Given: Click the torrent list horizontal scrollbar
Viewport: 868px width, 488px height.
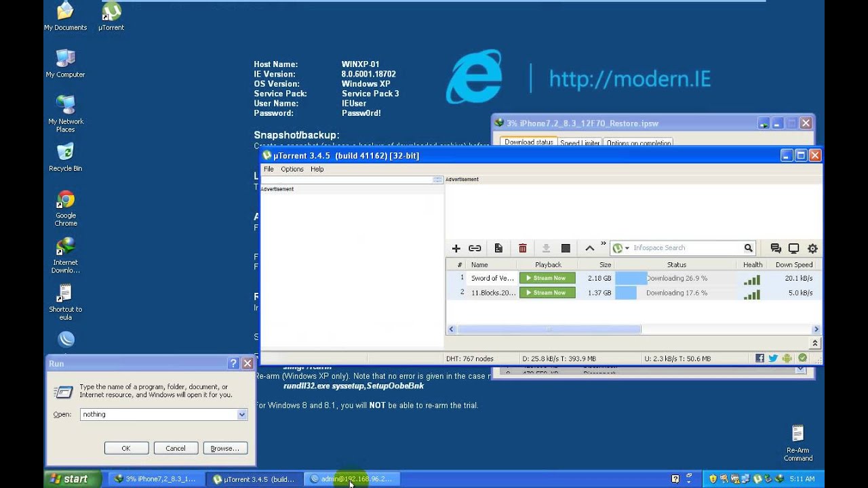Looking at the screenshot, I should pyautogui.click(x=549, y=329).
